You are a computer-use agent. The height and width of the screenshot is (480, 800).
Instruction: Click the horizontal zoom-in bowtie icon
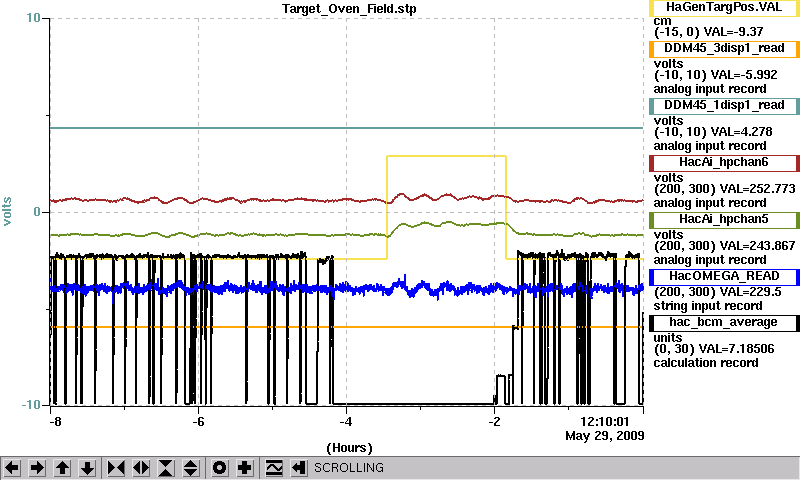point(116,468)
